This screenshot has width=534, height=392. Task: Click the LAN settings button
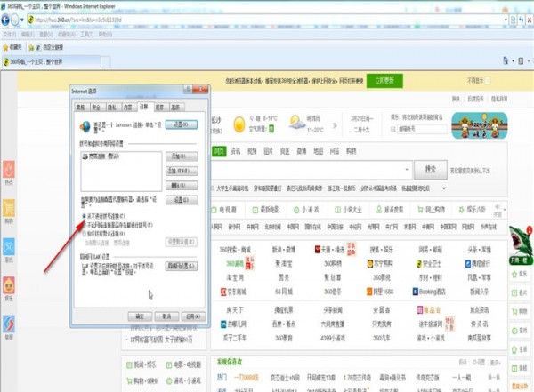182,266
